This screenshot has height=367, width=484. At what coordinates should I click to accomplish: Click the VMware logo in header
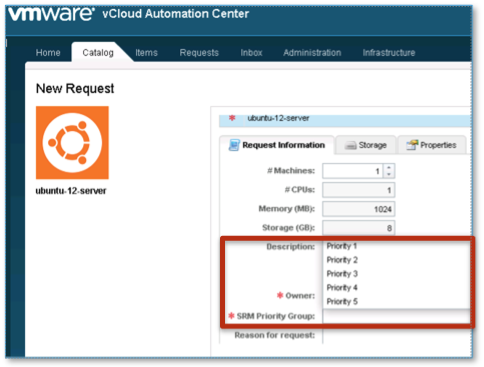coord(51,14)
